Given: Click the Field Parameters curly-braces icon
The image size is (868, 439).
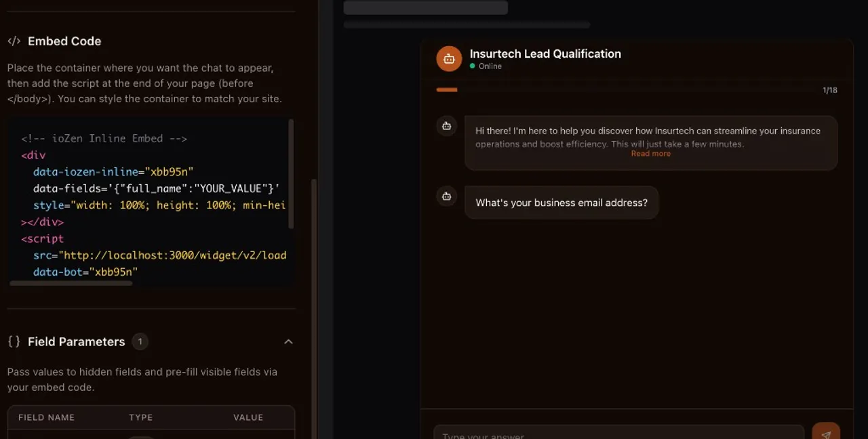Looking at the screenshot, I should [x=13, y=341].
